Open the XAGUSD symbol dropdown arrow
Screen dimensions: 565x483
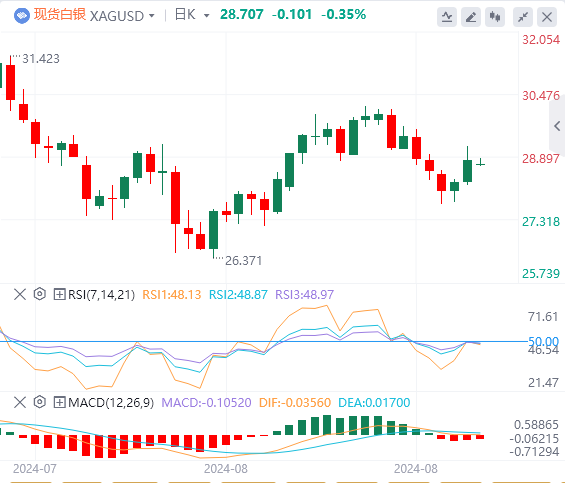click(x=152, y=16)
